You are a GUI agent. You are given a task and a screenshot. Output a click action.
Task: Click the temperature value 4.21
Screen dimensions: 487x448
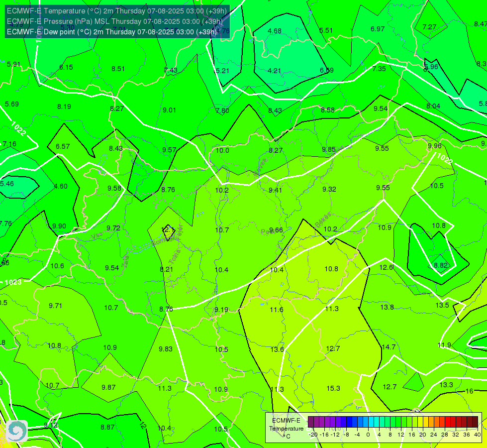[x=274, y=71]
